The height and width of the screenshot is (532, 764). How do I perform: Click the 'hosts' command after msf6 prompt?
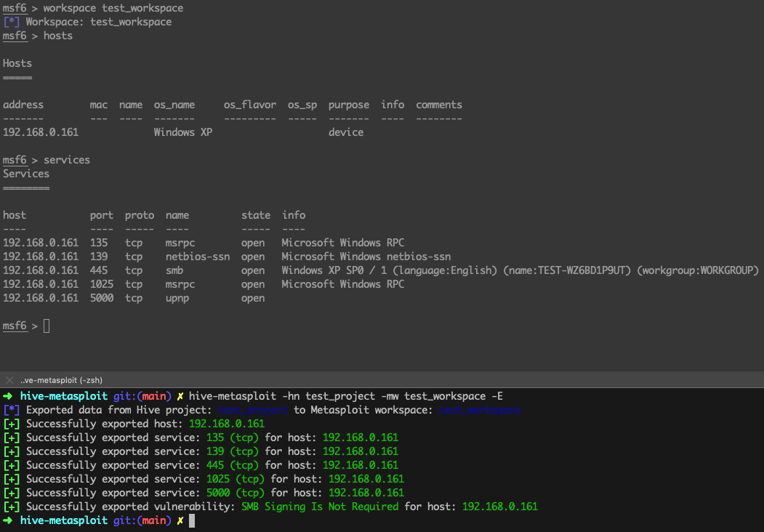coord(58,36)
